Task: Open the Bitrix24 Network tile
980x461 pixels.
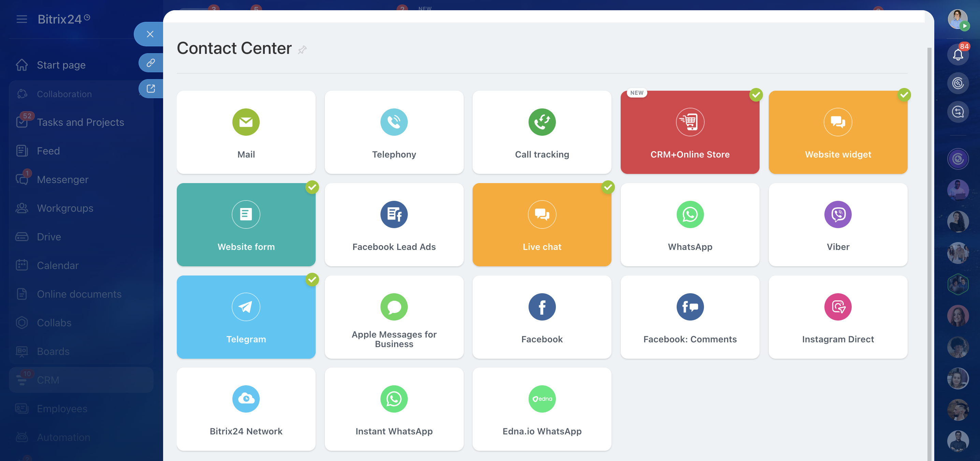Action: click(246, 409)
